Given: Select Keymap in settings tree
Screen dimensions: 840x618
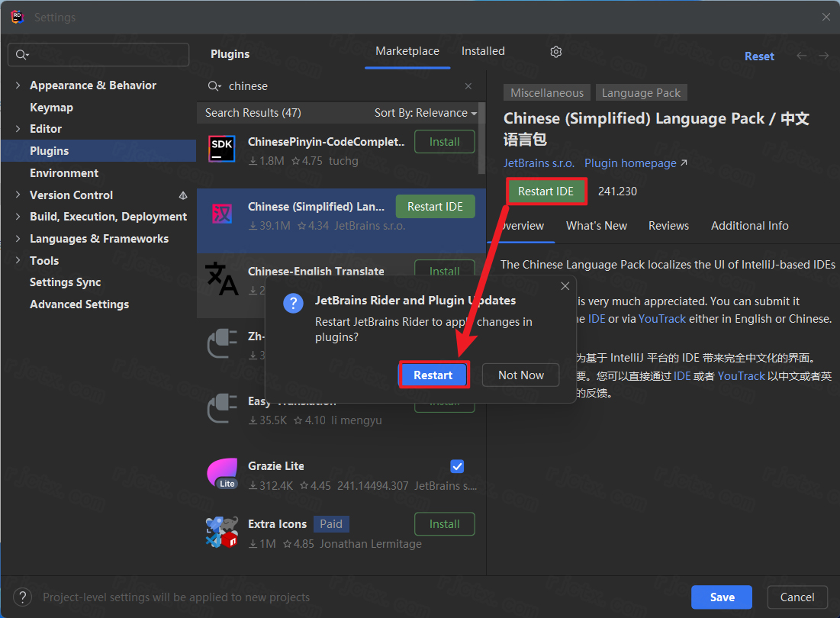Looking at the screenshot, I should (51, 107).
